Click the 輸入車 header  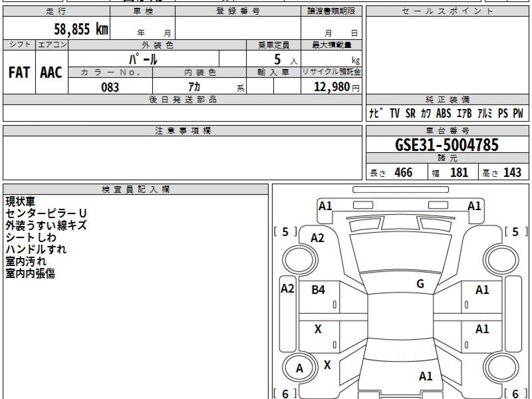coord(274,73)
